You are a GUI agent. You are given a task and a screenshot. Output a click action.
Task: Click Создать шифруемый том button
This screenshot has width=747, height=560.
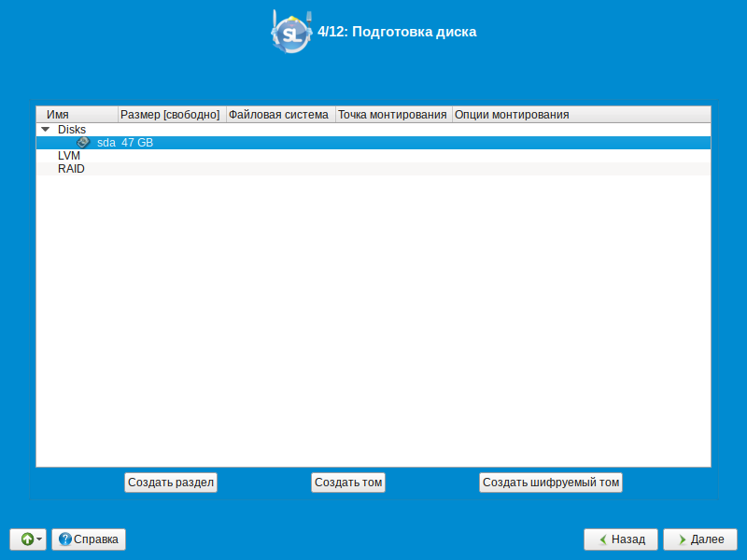[551, 483]
